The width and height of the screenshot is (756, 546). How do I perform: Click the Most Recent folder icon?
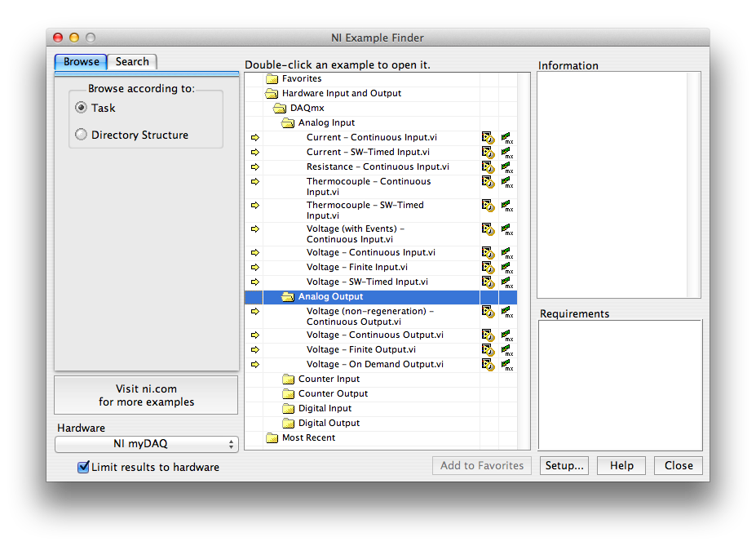tap(272, 438)
